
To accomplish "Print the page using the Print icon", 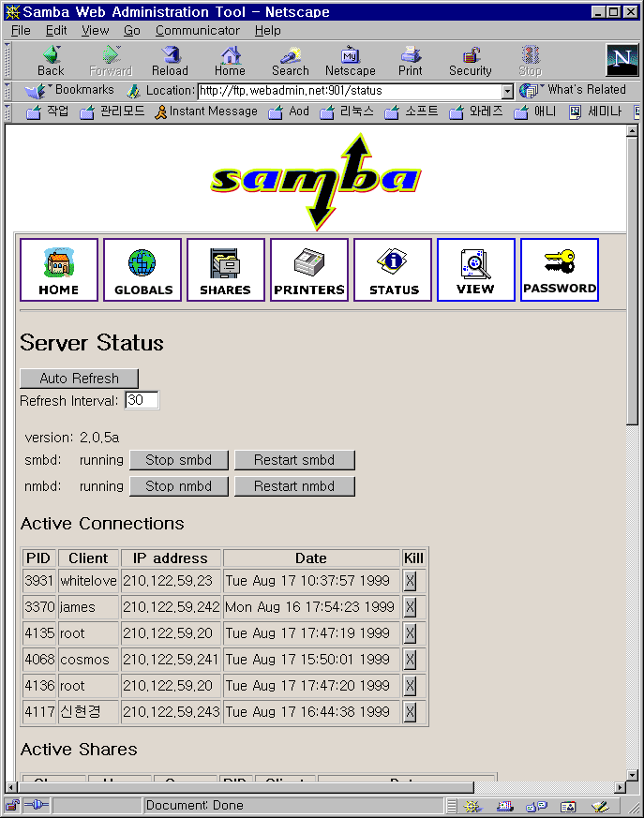I will [x=411, y=61].
